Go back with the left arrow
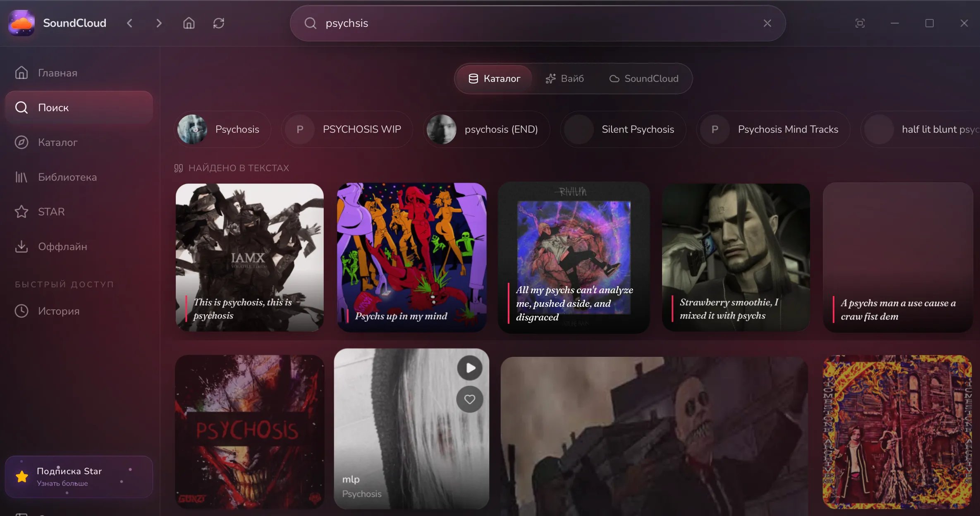This screenshot has height=516, width=980. click(x=130, y=23)
